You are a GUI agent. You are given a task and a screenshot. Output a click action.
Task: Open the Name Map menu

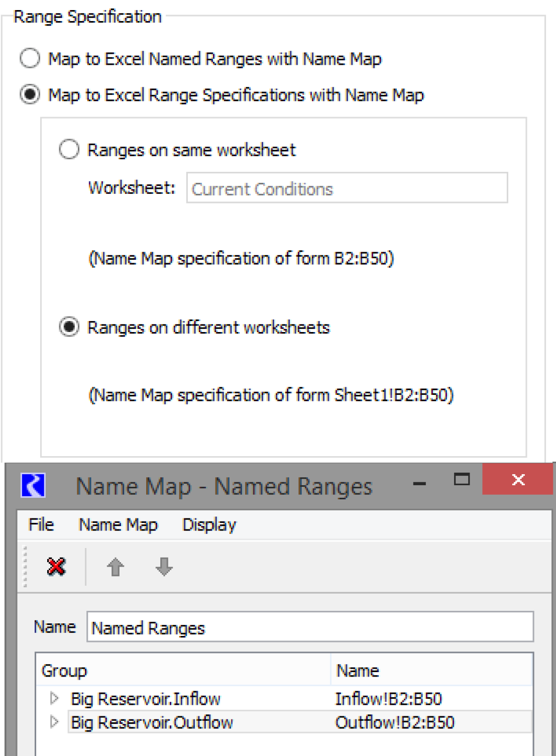[x=118, y=524]
